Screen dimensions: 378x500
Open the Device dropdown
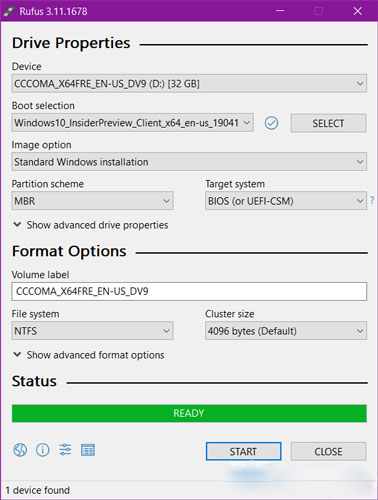click(189, 83)
